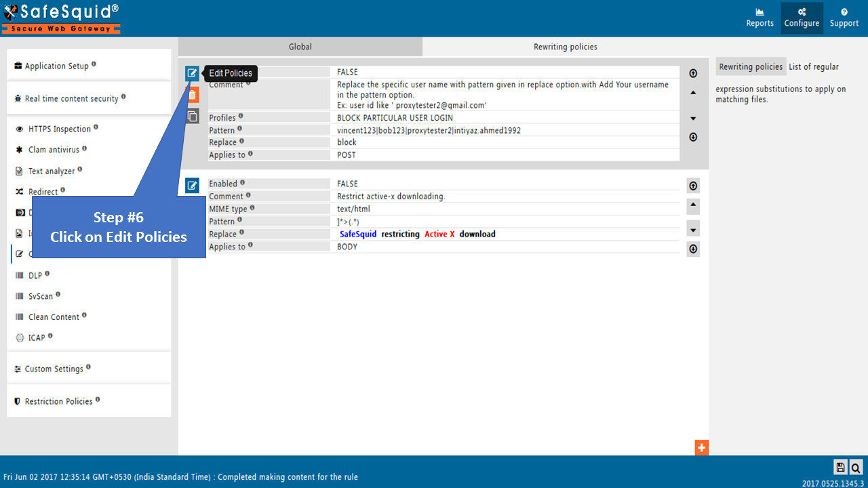Move first policy to top with circled up arrow
The image size is (868, 488).
tap(693, 73)
